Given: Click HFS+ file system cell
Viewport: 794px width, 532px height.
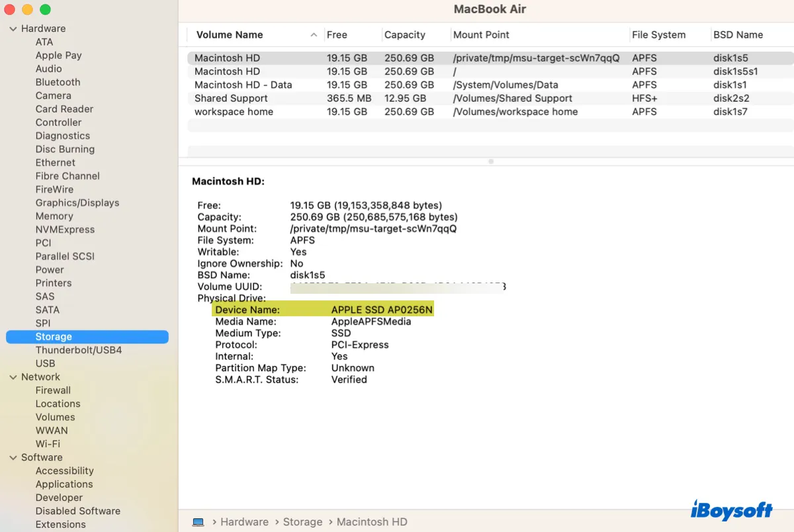Looking at the screenshot, I should [644, 98].
